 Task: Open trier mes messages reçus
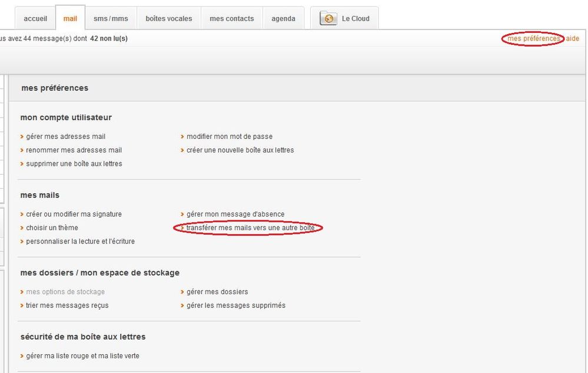click(67, 305)
